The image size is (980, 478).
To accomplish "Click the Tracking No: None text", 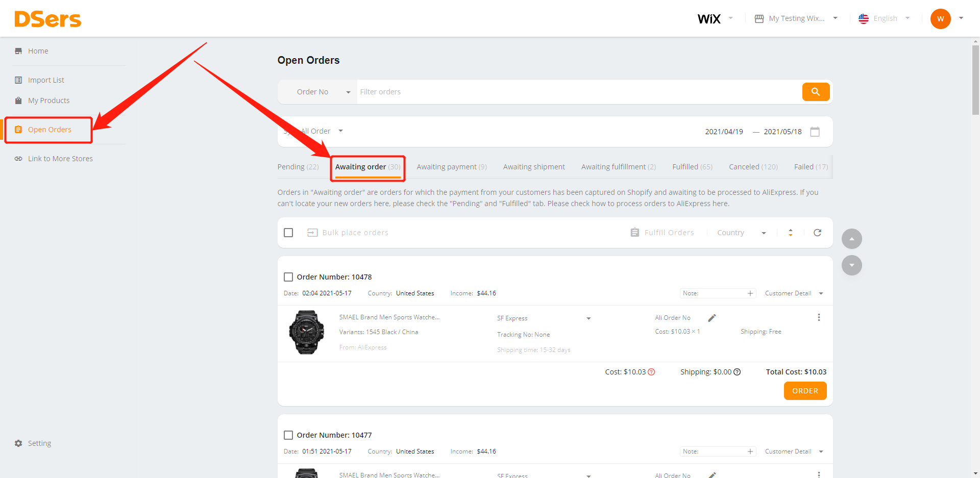I will point(524,335).
